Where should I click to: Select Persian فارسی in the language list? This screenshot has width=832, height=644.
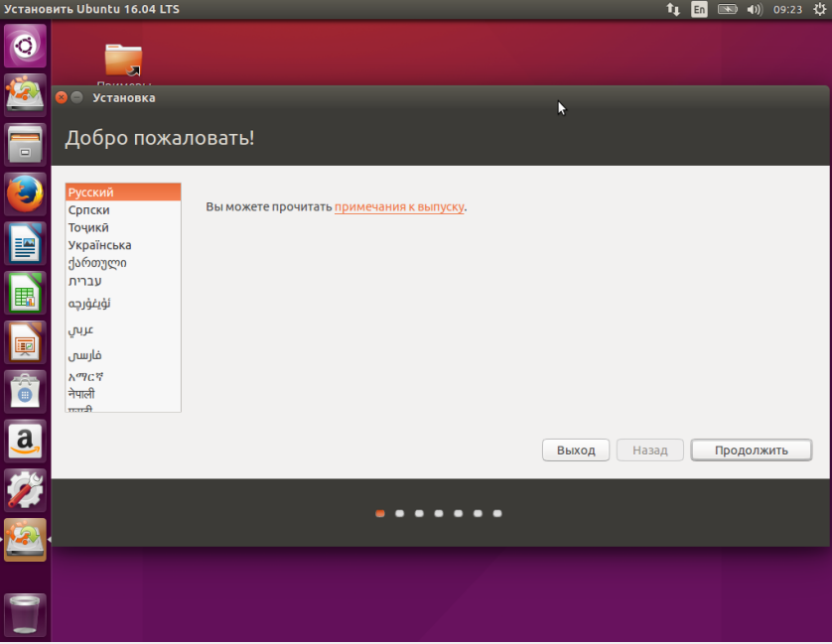(x=123, y=355)
